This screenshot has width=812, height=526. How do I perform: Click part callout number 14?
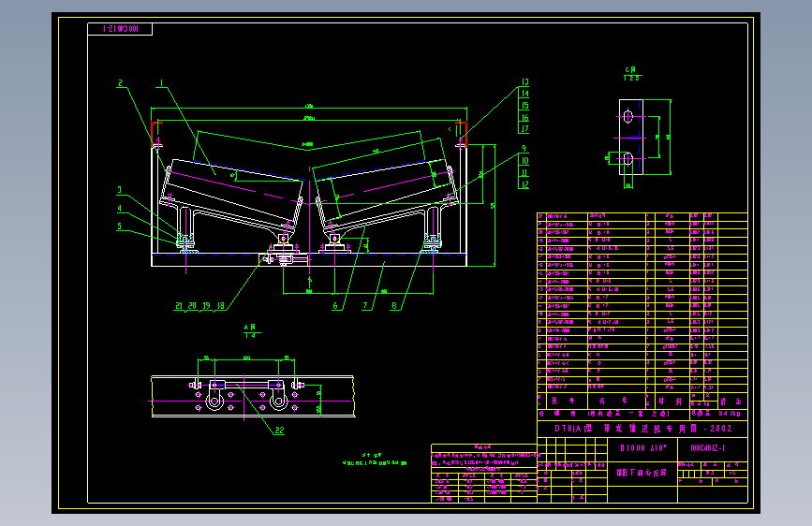pos(524,94)
